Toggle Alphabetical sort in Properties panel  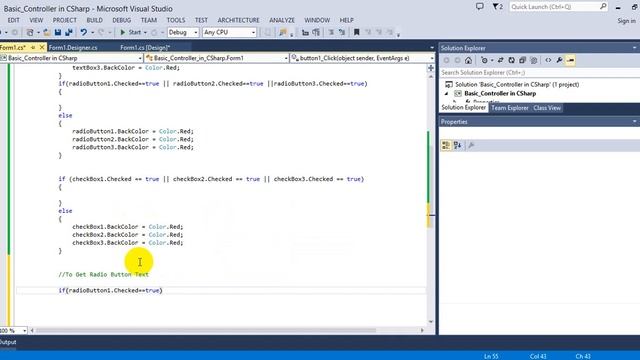[458, 145]
